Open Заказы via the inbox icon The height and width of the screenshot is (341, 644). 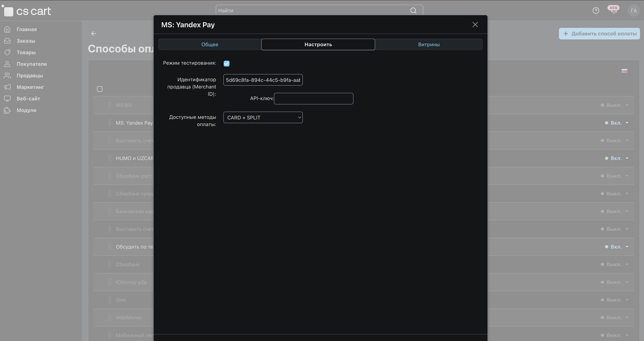coord(7,41)
